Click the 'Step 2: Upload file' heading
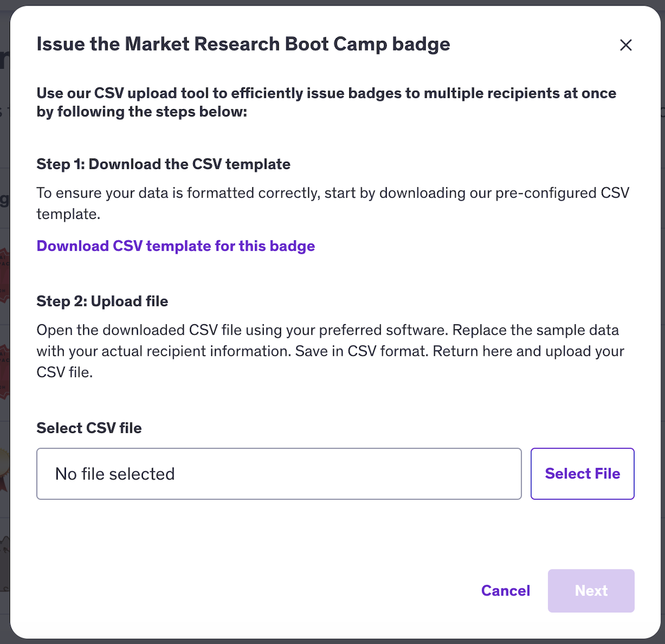 coord(103,301)
